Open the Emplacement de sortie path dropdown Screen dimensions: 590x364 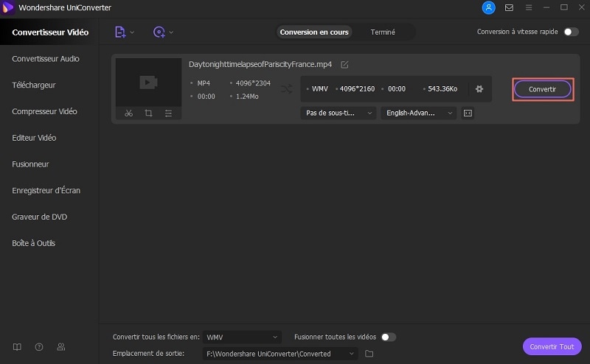pos(280,354)
